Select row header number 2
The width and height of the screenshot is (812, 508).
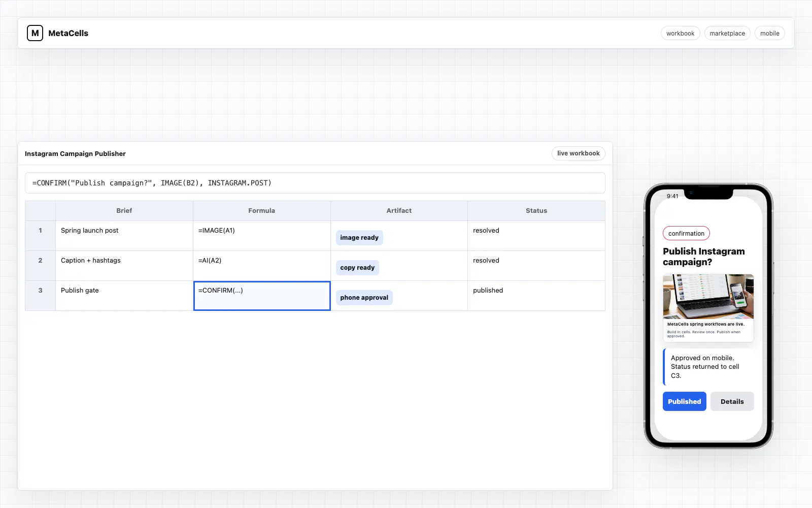[40, 266]
